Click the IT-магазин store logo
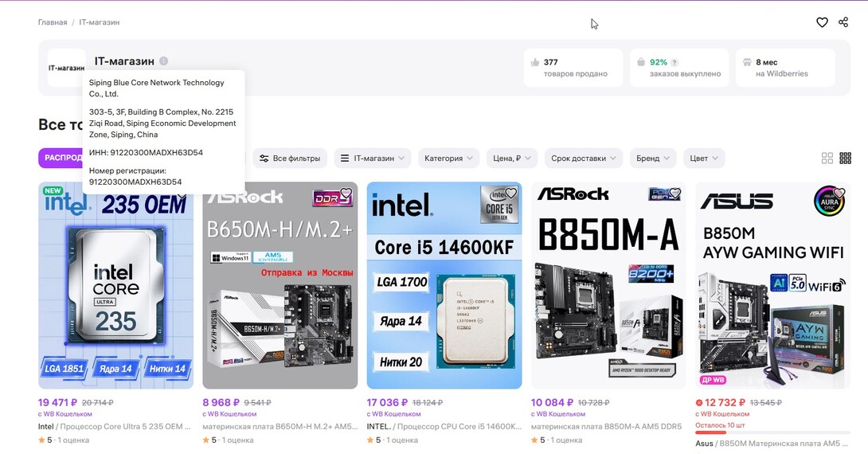This screenshot has height=454, width=868. tap(66, 68)
